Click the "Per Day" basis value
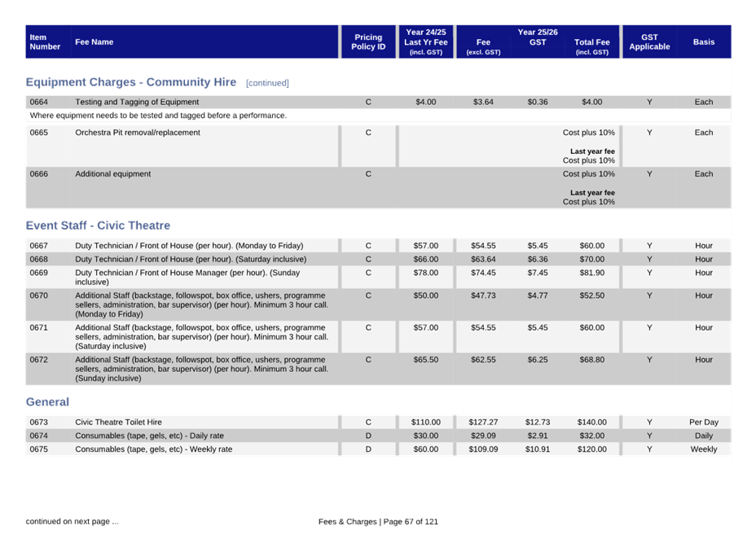The width and height of the screenshot is (756, 534). (704, 422)
